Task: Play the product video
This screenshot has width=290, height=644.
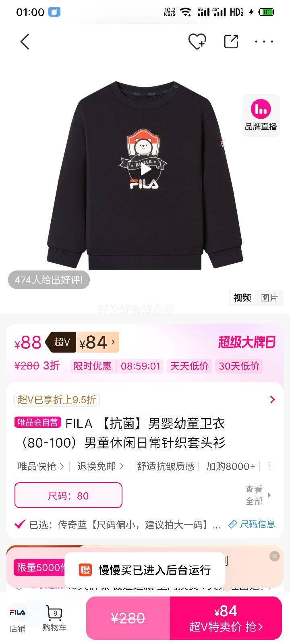Action: click(x=145, y=169)
